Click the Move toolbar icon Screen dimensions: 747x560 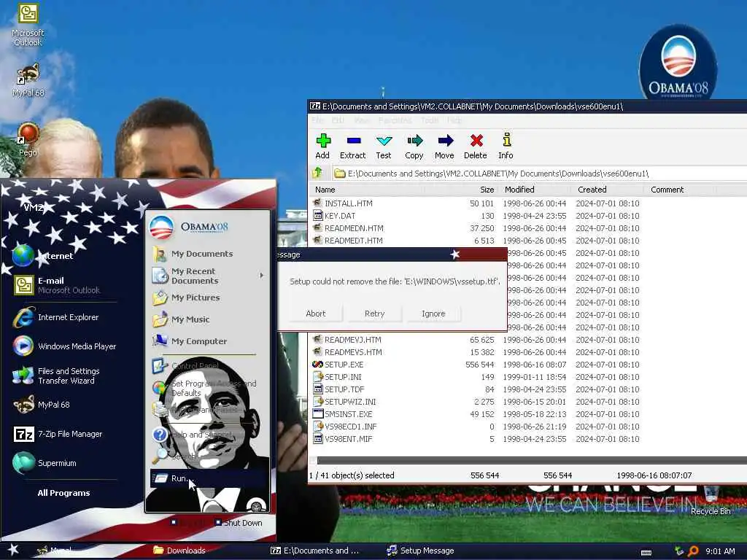pos(444,147)
